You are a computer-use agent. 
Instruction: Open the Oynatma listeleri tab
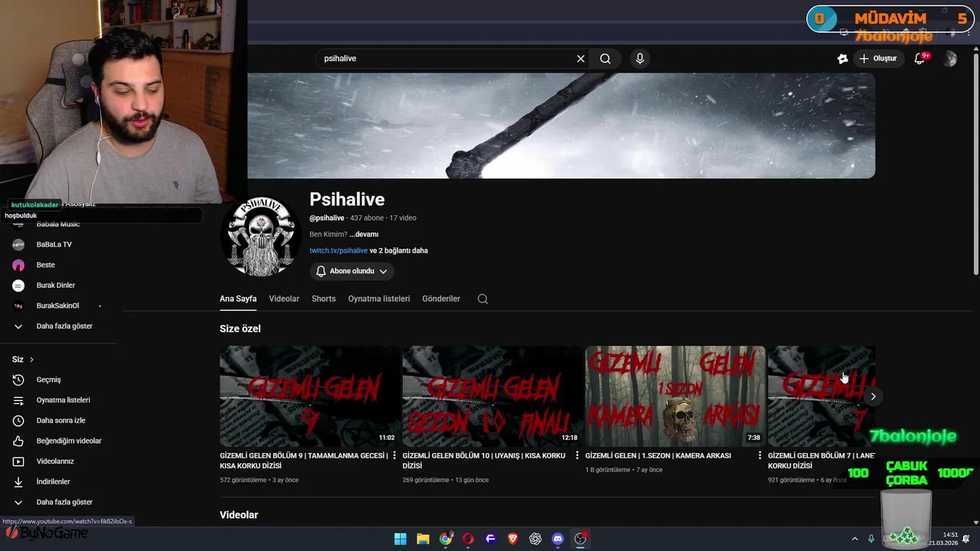[x=379, y=298]
